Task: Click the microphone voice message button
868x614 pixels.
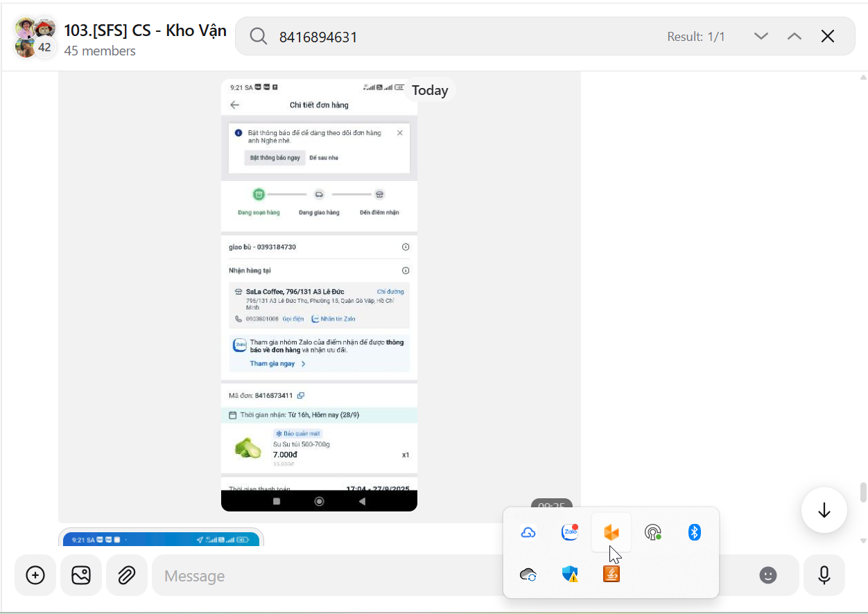Action: point(824,575)
